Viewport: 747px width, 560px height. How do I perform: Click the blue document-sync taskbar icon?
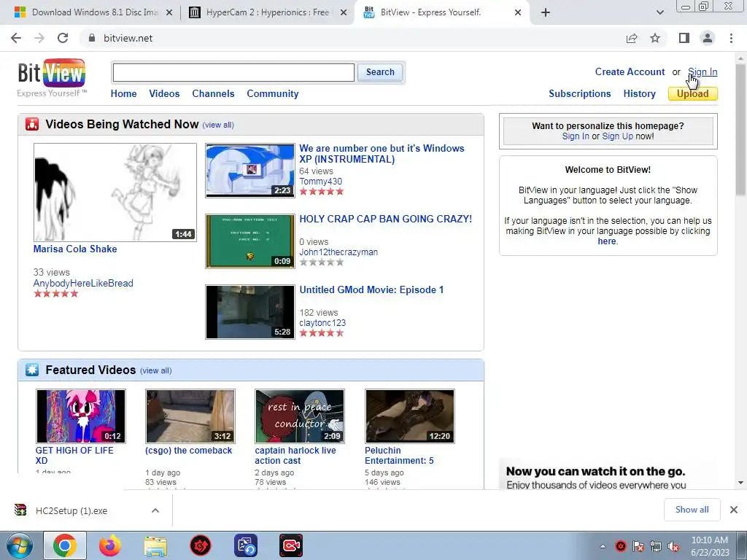click(246, 545)
